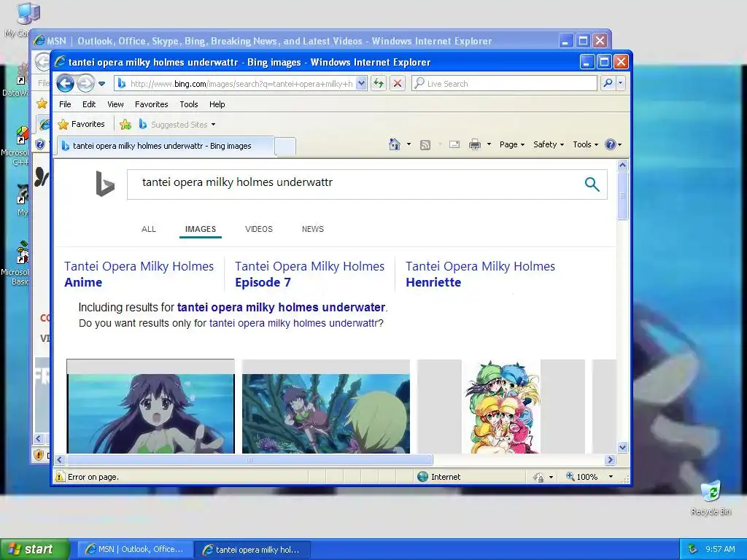Click the Live Search magnifier button
Image resolution: width=747 pixels, height=560 pixels.
(x=608, y=83)
